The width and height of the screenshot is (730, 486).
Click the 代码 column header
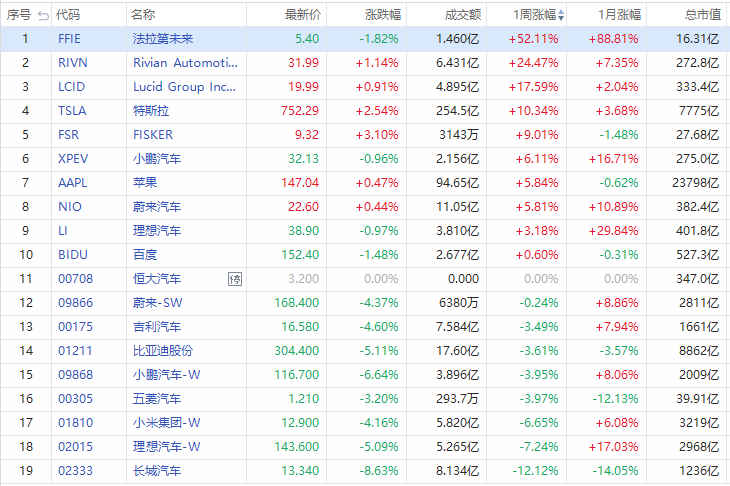[69, 15]
